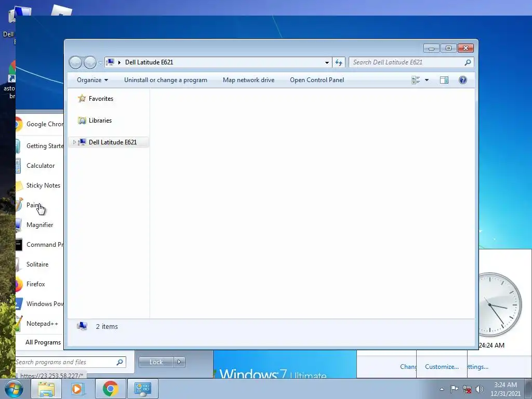The image size is (532, 399).
Task: Click the recent pages dropdown beside Forward
Action: 100,63
